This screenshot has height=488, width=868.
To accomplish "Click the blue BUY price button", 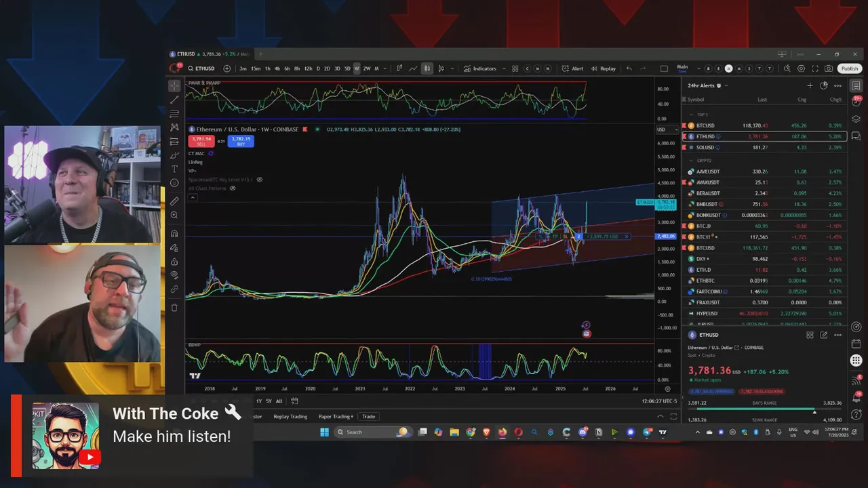I will coord(241,141).
